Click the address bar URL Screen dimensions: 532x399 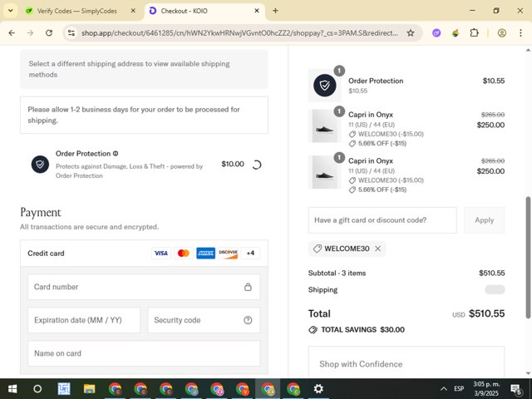coord(239,33)
